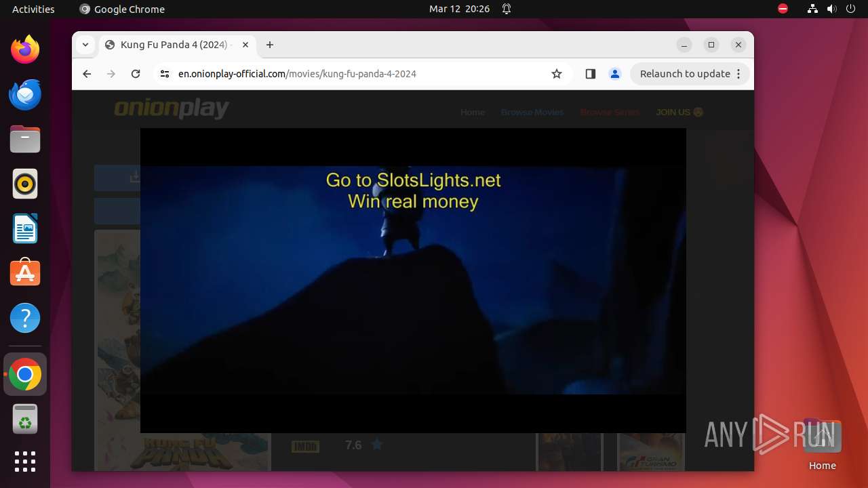Viewport: 868px width, 488px height.
Task: Toggle the Chrome side panel
Action: [590, 74]
